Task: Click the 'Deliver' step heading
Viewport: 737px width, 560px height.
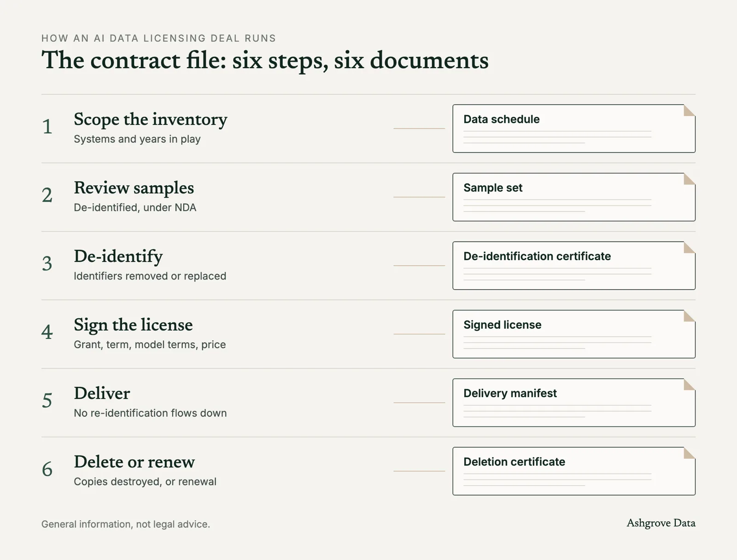Action: (x=102, y=393)
